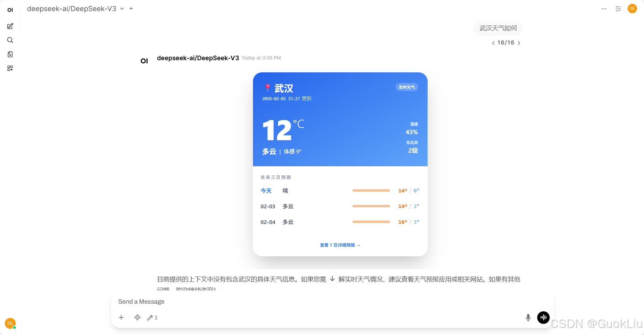
Task: Click the 多云 current condition label
Action: click(x=269, y=151)
